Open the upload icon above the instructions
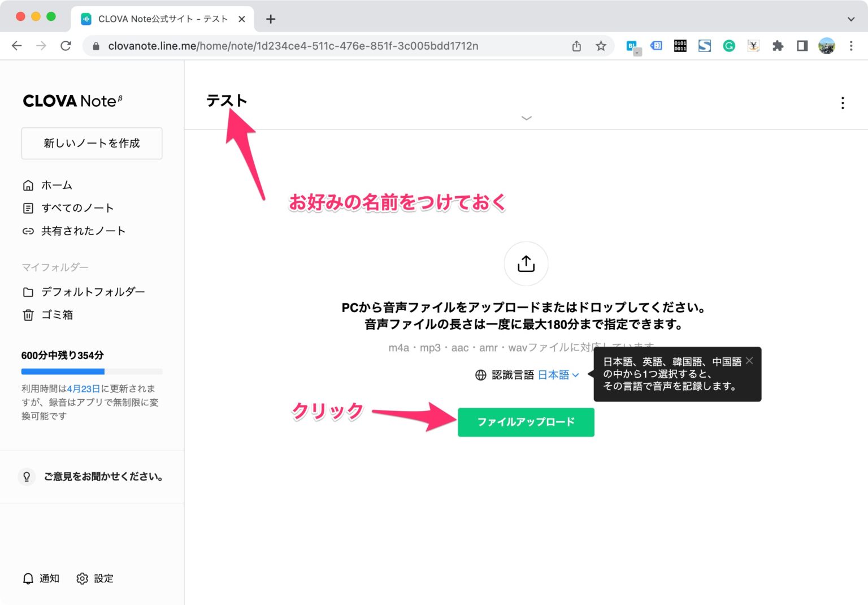This screenshot has width=868, height=605. pos(526,263)
